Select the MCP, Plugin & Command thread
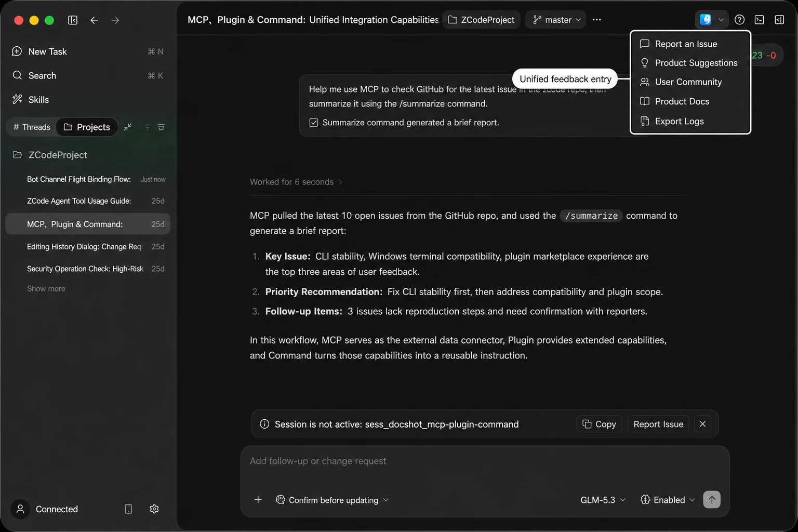Screen dimensions: 798x532 (x=88, y=224)
